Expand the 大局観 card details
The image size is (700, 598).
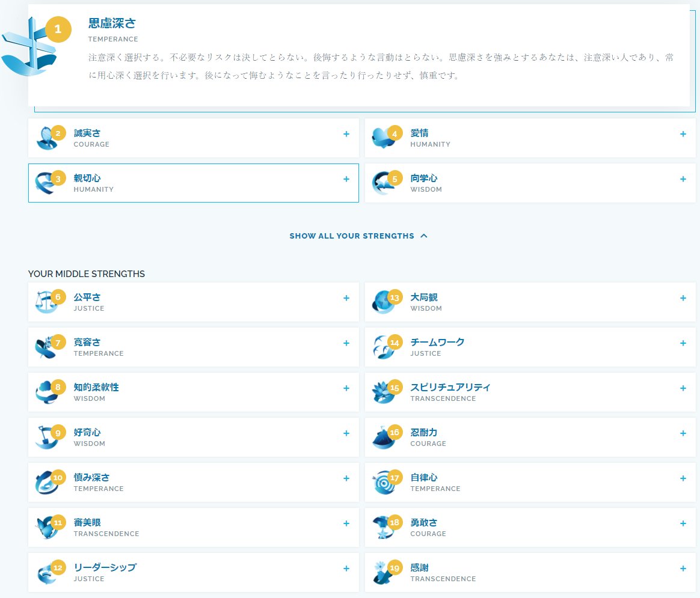(x=683, y=297)
